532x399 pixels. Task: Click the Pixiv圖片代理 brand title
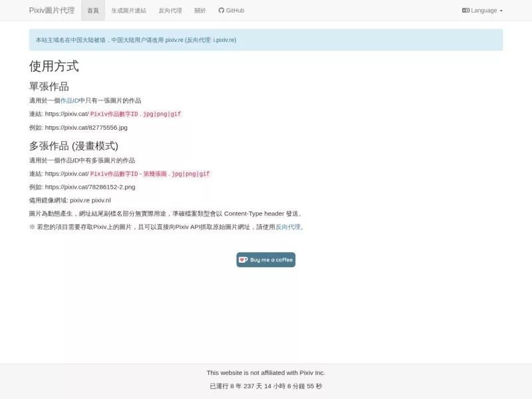52,11
